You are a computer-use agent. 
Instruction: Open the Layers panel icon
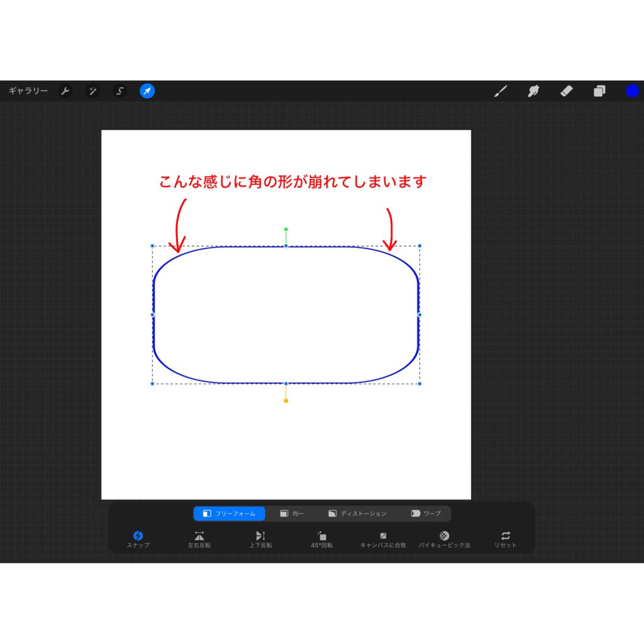pos(599,91)
